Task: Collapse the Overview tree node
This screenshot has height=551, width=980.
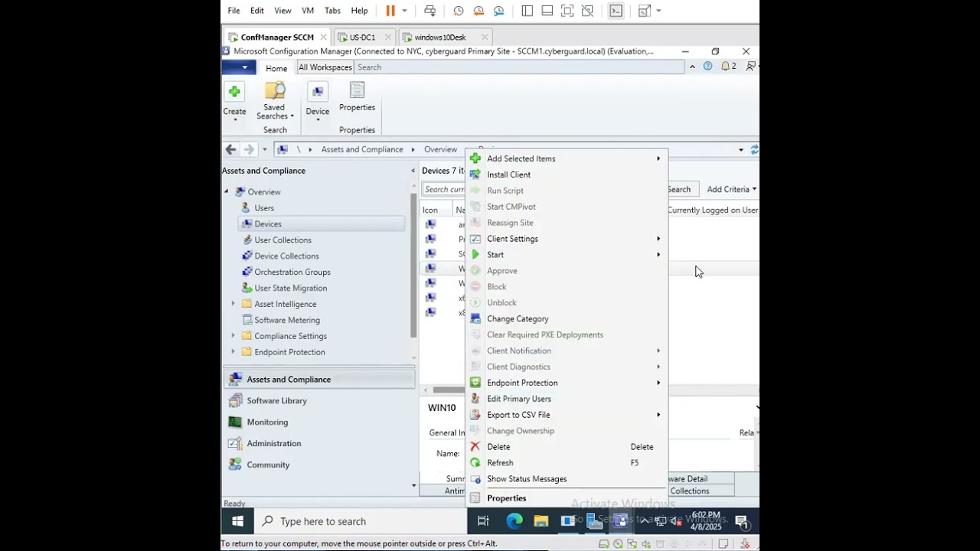Action: coord(226,191)
